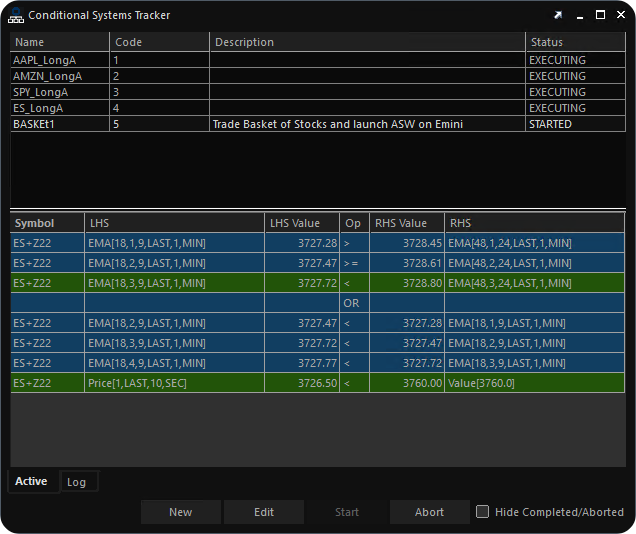Click the STARTED status cell
The height and width of the screenshot is (534, 636).
click(576, 124)
